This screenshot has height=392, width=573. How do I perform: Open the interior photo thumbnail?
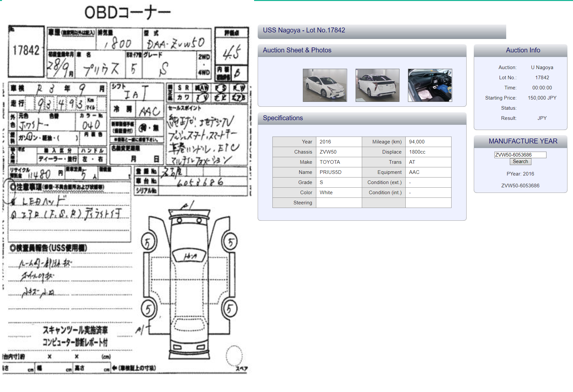click(430, 85)
